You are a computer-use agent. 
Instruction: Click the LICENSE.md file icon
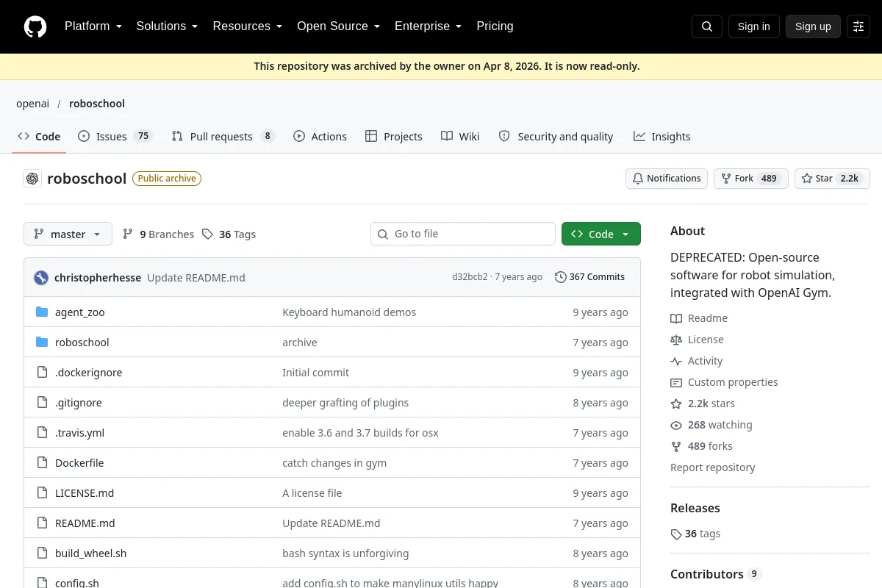(42, 493)
